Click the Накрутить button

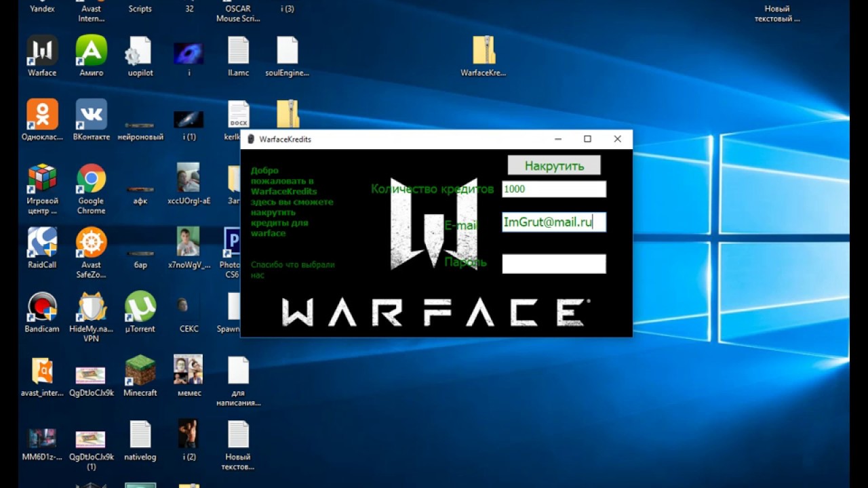[x=554, y=165]
